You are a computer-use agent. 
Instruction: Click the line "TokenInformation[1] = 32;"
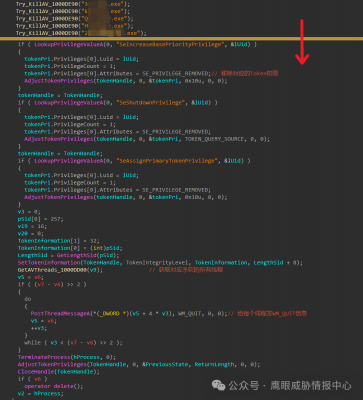point(58,241)
